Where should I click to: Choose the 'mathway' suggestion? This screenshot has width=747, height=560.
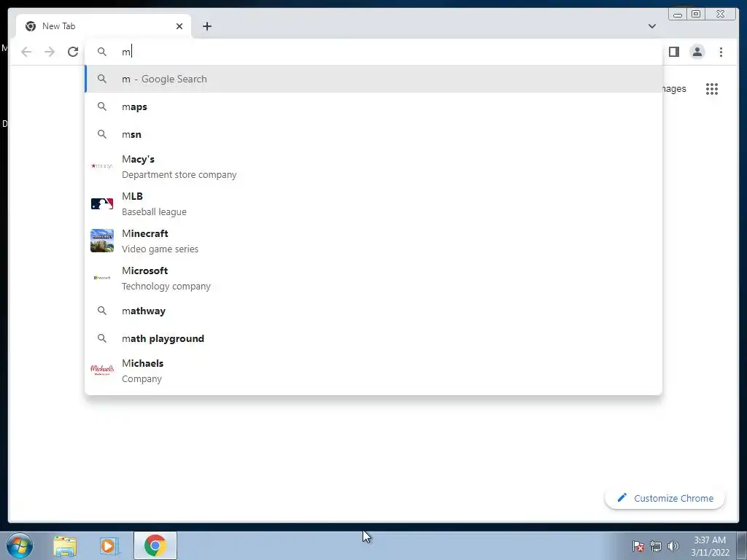click(373, 311)
